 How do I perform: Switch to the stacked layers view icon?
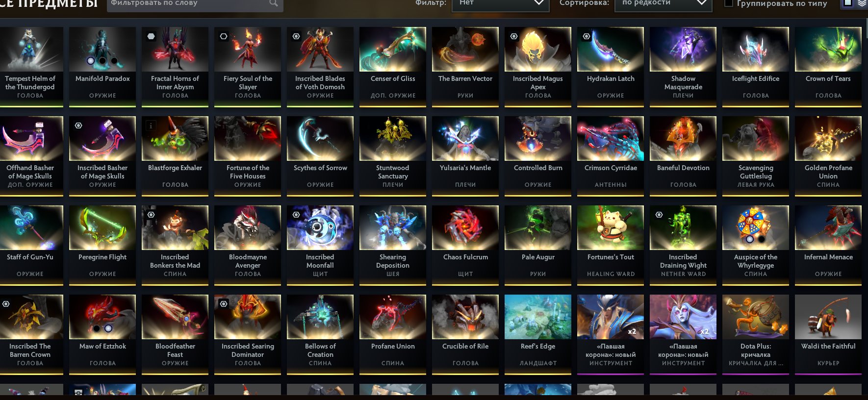coord(862,3)
